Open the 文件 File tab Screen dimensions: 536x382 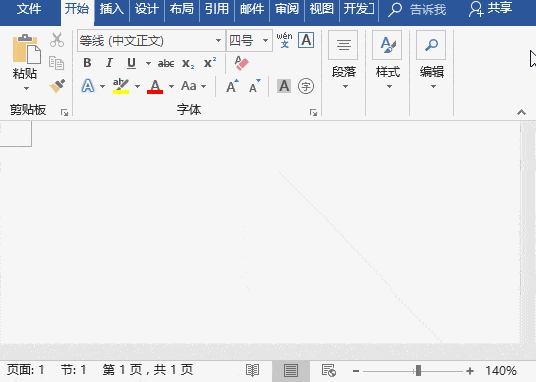click(x=29, y=9)
